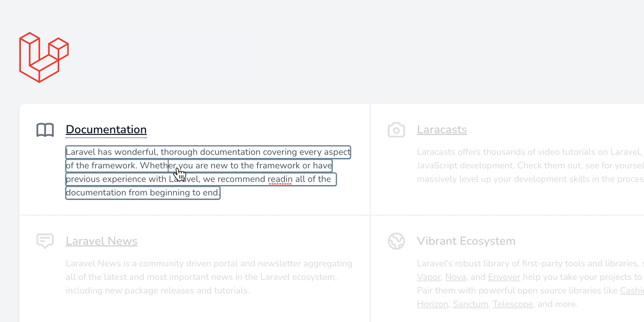Click the open book Documentation icon
Viewport: 644px width, 322px height.
point(45,130)
